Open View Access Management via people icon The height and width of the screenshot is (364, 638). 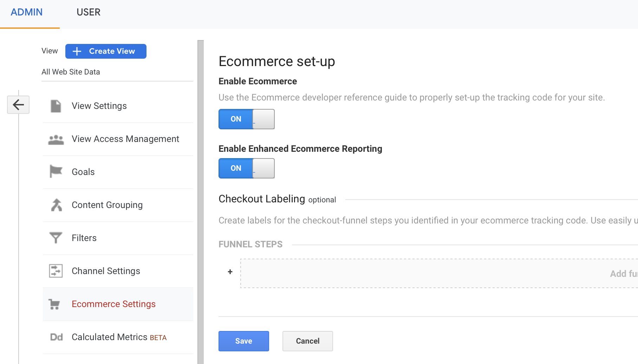55,138
